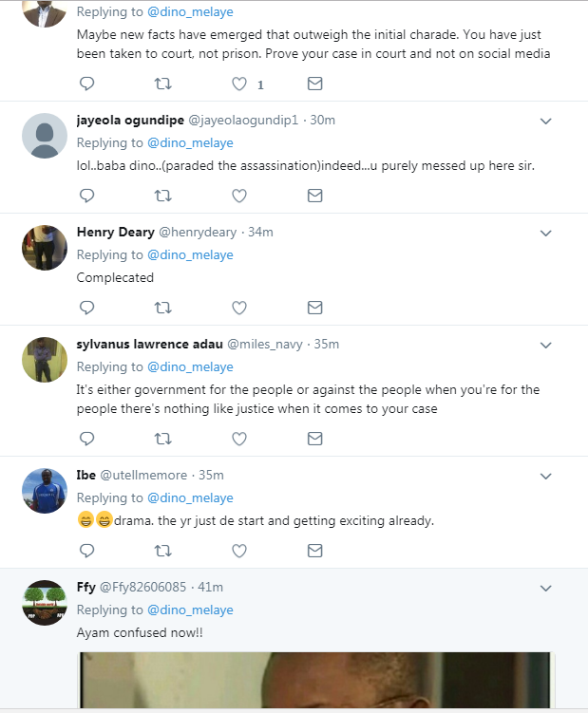Open the dropdown arrow on Ffy's tweet
The width and height of the screenshot is (588, 713).
[545, 589]
